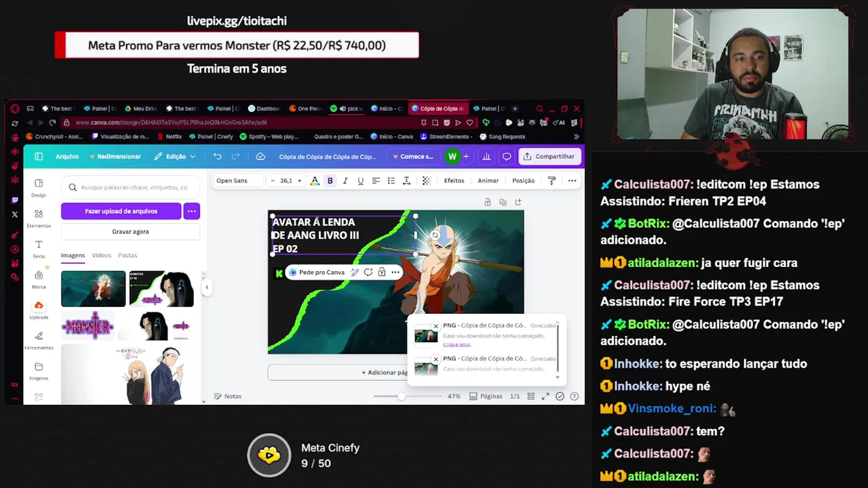
Task: Toggle italic formatting
Action: 345,181
